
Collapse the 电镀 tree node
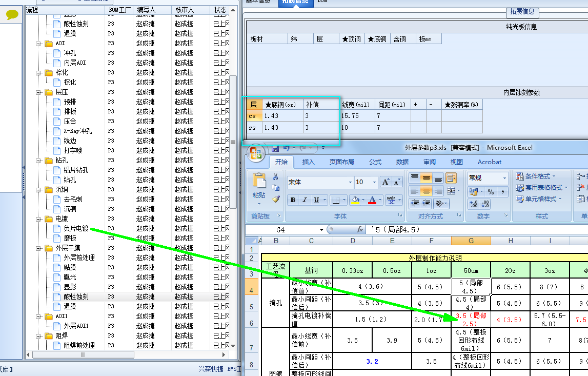[x=38, y=219]
